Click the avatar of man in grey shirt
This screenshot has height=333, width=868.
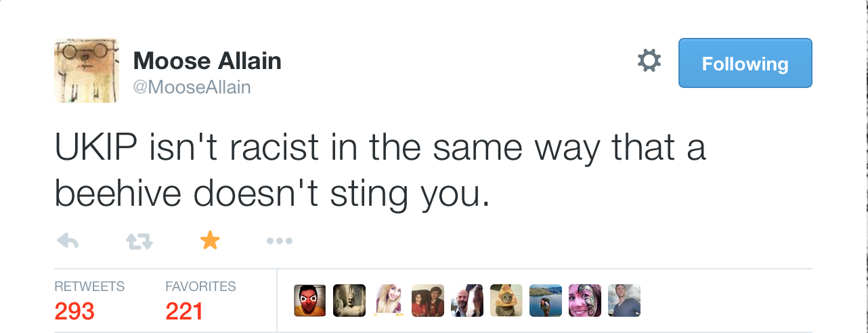[624, 301]
